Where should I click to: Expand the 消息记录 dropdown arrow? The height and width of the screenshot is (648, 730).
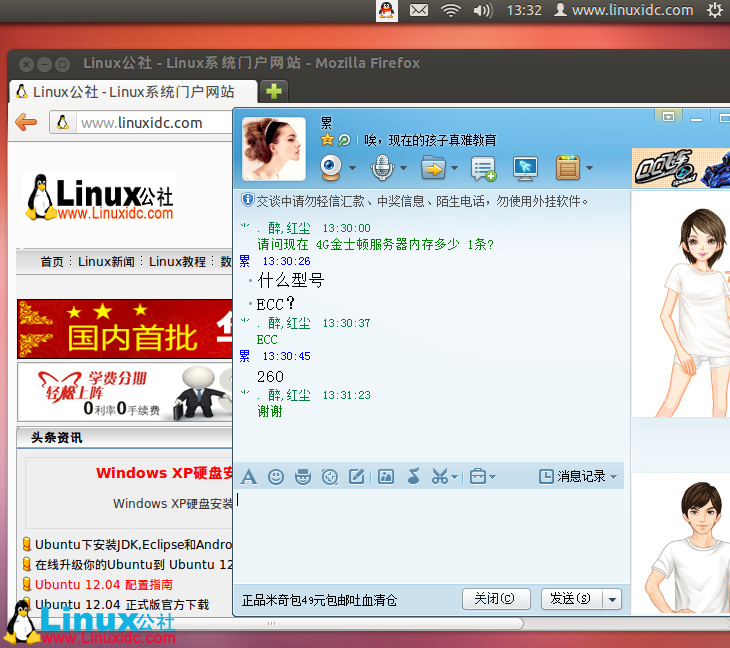(614, 477)
